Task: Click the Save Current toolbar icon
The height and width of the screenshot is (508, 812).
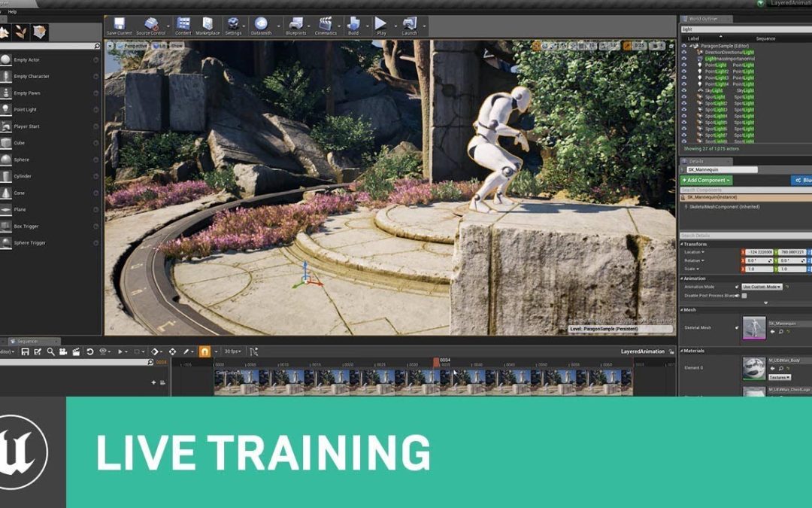Action: (x=119, y=24)
